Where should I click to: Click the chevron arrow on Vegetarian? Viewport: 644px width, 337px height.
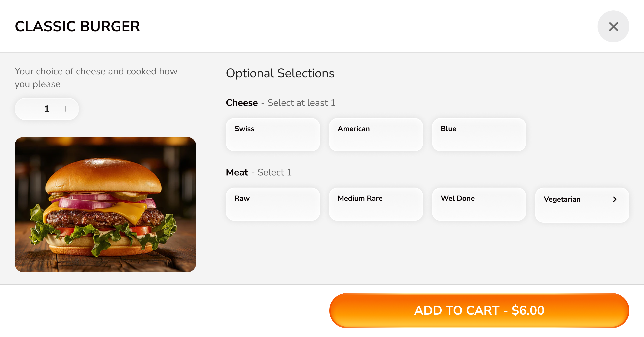coord(615,199)
